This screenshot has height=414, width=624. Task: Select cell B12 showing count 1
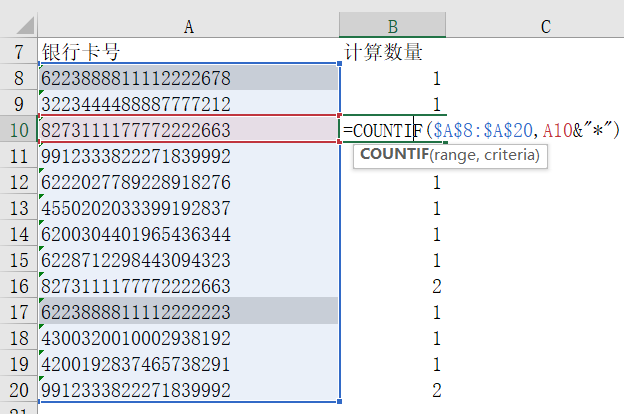(392, 181)
